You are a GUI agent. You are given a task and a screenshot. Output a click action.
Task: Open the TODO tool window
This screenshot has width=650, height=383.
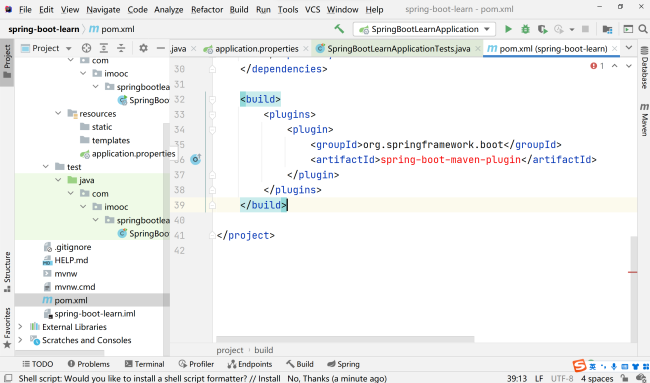[x=38, y=364]
